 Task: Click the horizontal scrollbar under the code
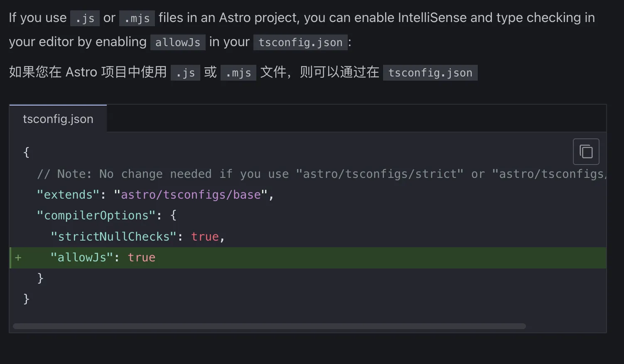tap(269, 326)
